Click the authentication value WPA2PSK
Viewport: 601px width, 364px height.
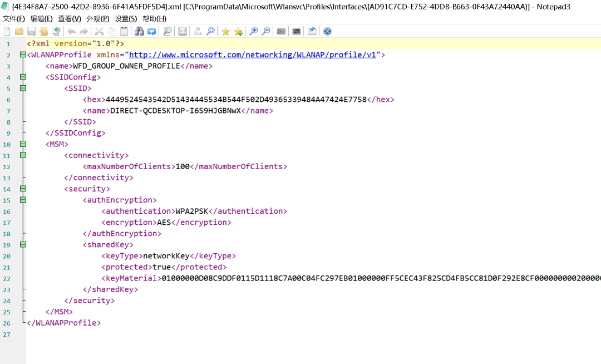(192, 211)
